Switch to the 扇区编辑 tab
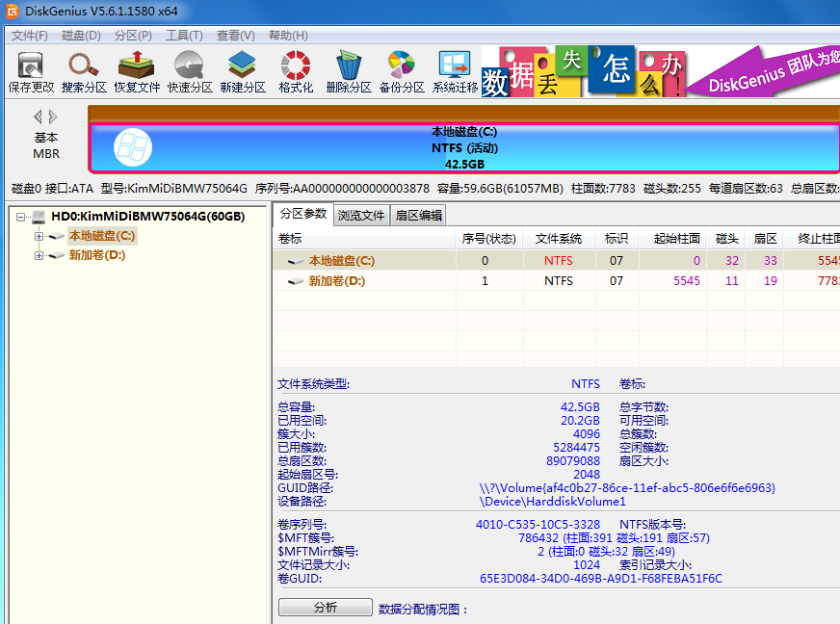 point(418,216)
